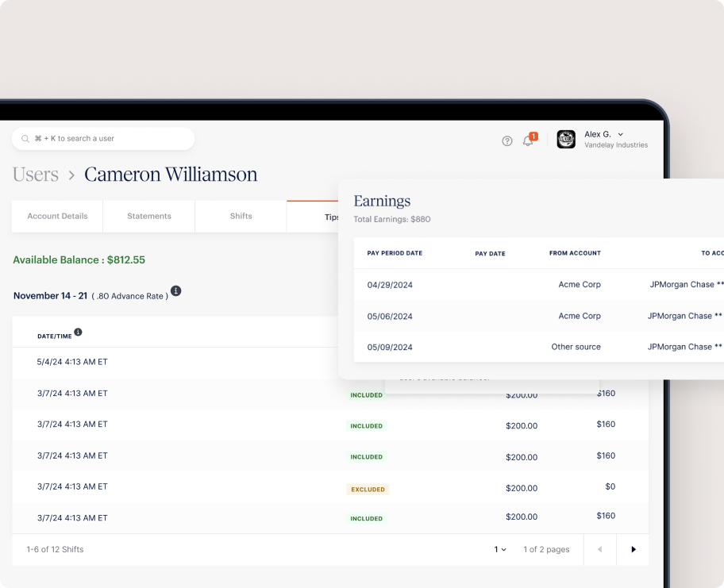
Task: Switch to the Account Details tab
Action: (x=57, y=216)
